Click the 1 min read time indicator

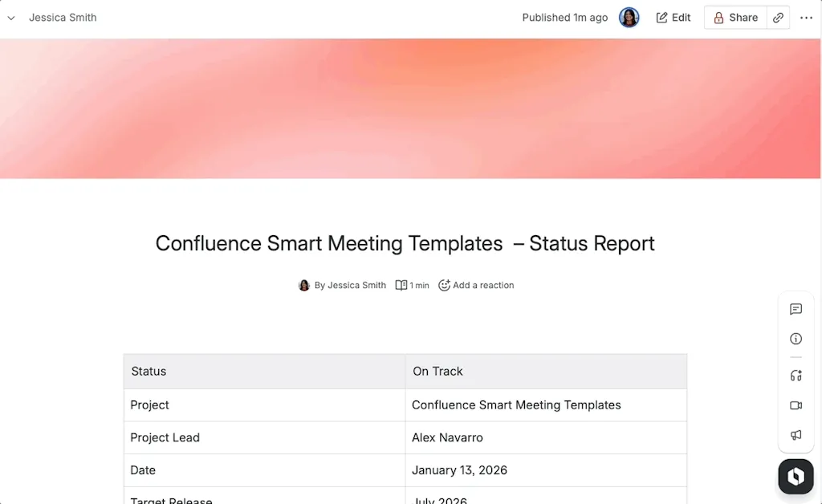tap(413, 285)
